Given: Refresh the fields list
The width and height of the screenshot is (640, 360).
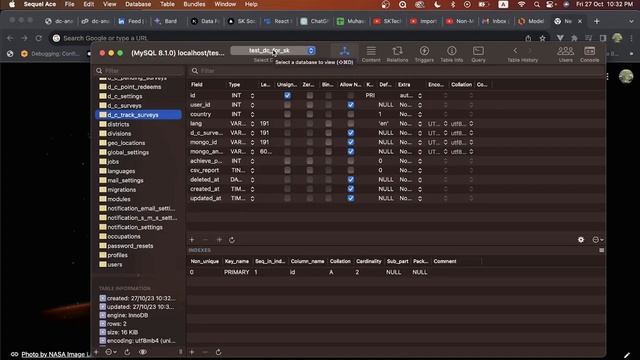Looking at the screenshot, I should coord(232,240).
